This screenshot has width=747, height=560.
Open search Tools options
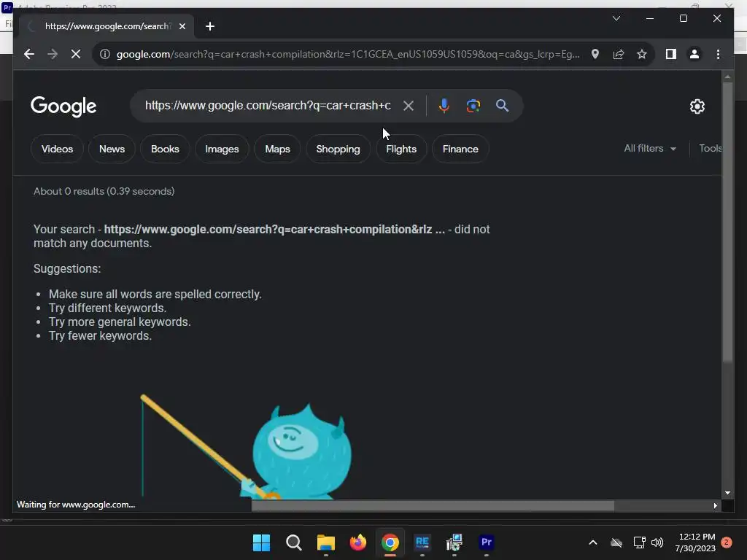(710, 149)
